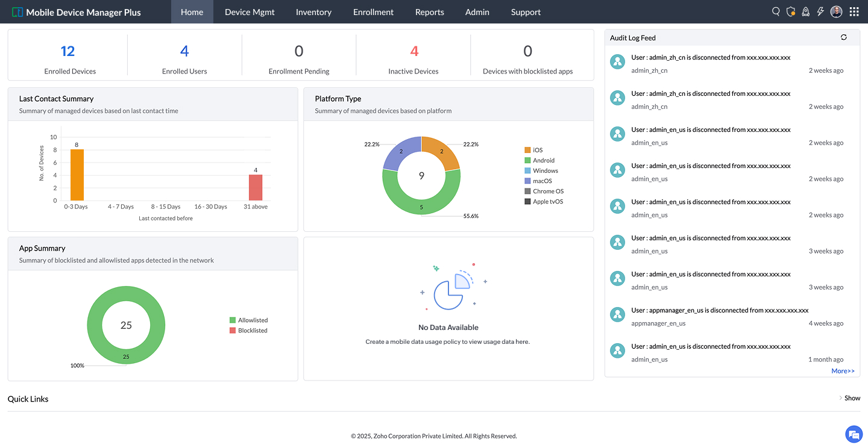The height and width of the screenshot is (448, 868).
Task: Open the rocket quick-launch icon
Action: click(806, 11)
